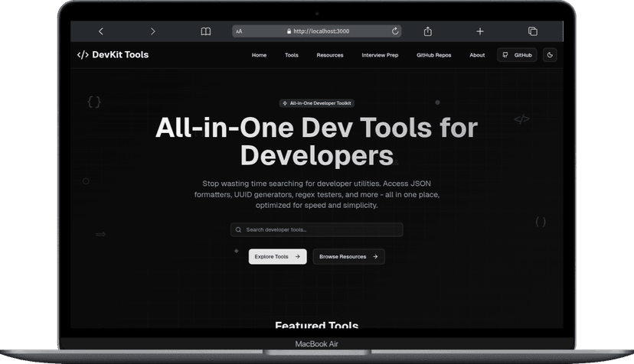Click the localhost:3000 address bar

(316, 31)
